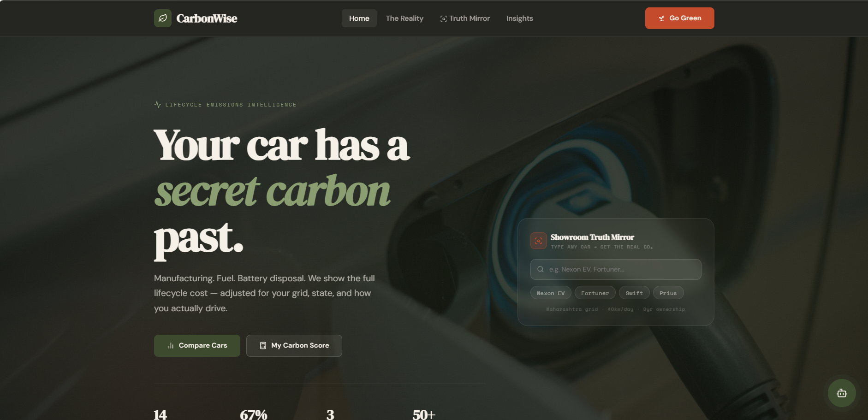Image resolution: width=868 pixels, height=420 pixels.
Task: Choose the Swift suggestion chip
Action: (x=634, y=293)
